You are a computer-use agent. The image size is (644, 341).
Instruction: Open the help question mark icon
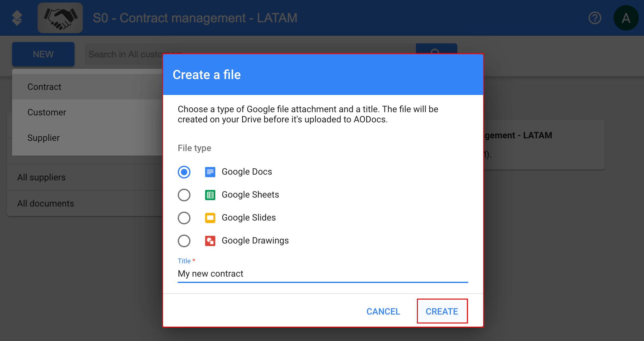(595, 18)
